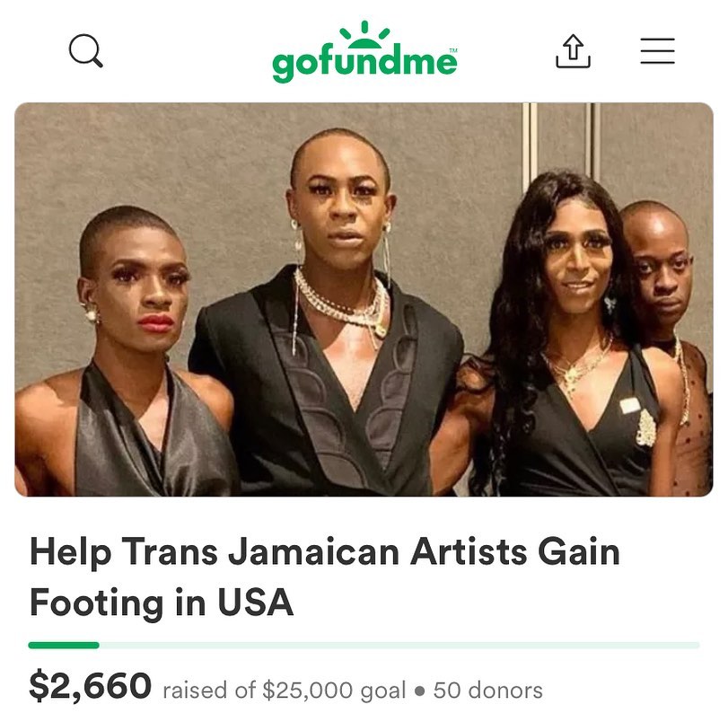The width and height of the screenshot is (728, 713).
Task: Open the campaign group photo
Action: click(364, 300)
